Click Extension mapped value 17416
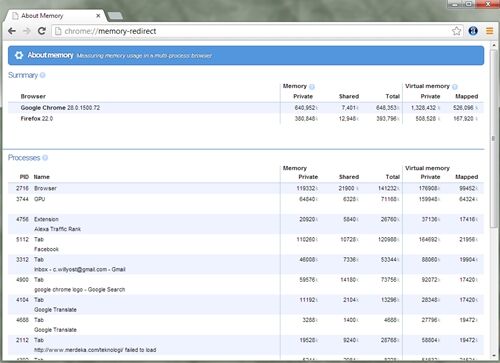The image size is (500, 363). coord(467,219)
